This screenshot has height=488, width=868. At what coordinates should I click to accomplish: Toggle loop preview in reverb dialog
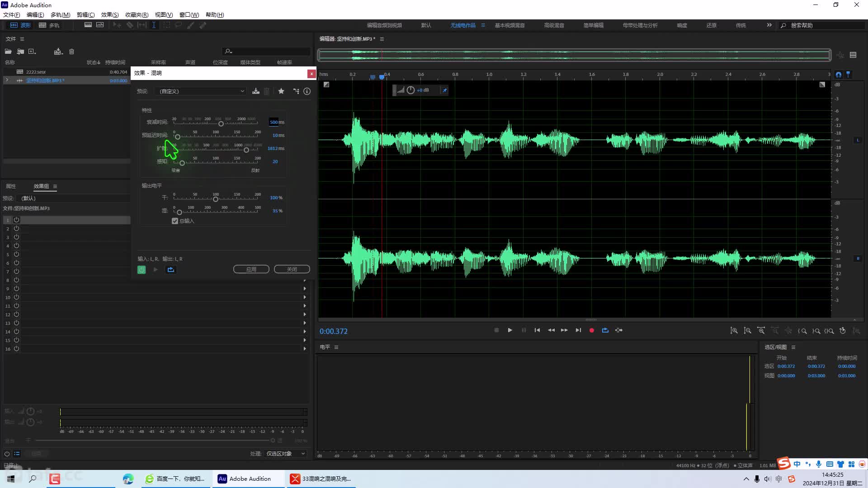[170, 270]
